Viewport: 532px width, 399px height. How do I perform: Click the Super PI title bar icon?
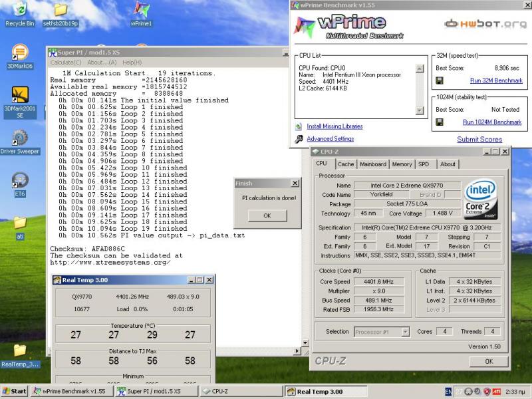[53, 53]
